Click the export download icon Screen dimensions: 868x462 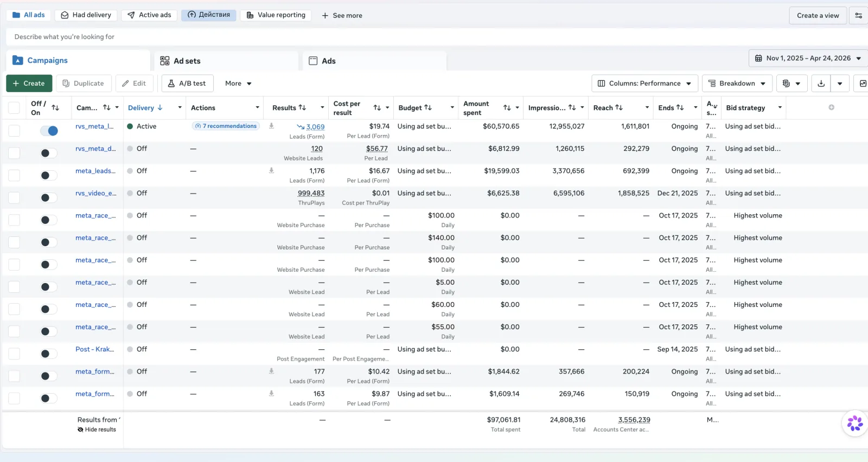pyautogui.click(x=821, y=84)
